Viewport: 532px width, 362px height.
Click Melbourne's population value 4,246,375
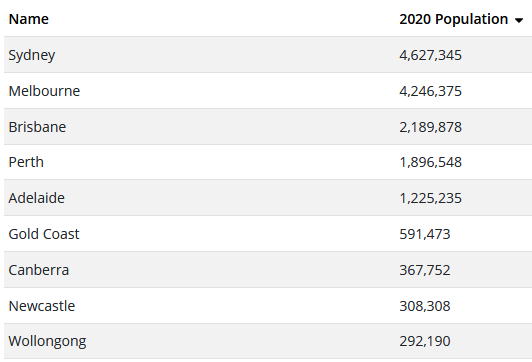(431, 91)
